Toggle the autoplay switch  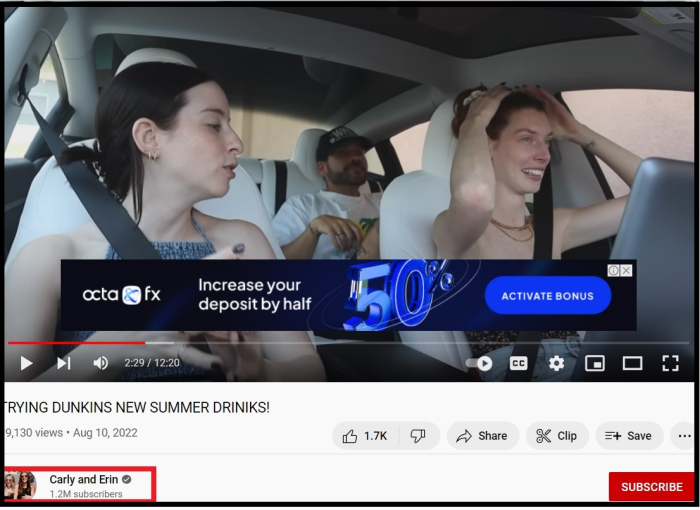point(479,364)
